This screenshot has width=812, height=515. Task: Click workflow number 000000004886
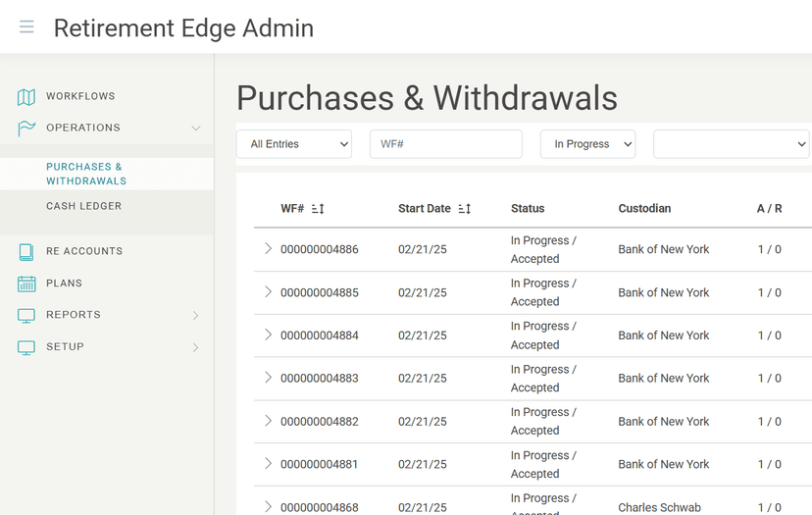[x=320, y=249]
